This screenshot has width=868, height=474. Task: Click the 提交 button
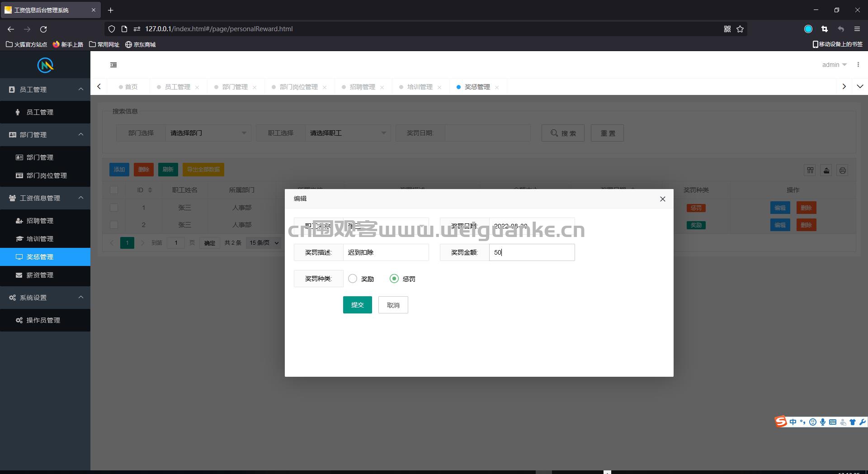tap(357, 305)
